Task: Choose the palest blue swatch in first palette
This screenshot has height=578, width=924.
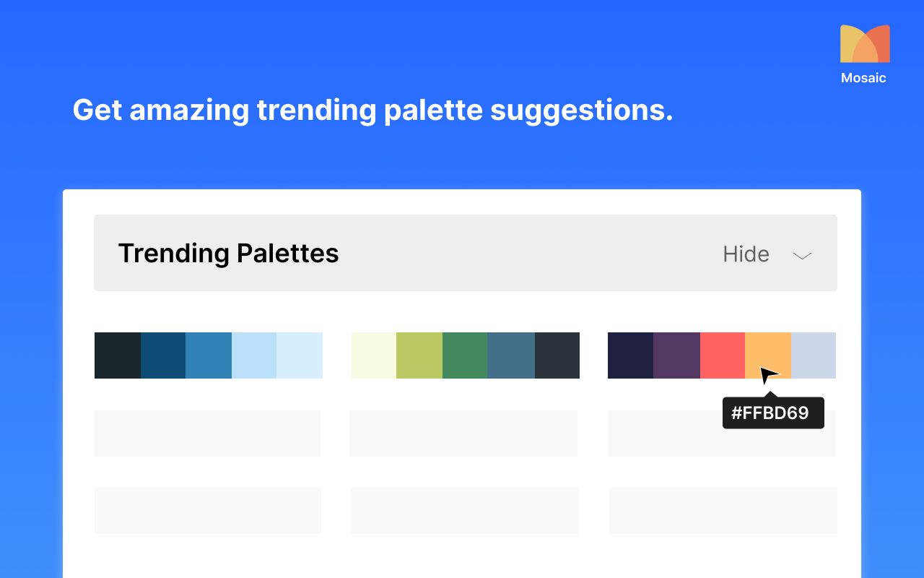Action: click(x=300, y=355)
